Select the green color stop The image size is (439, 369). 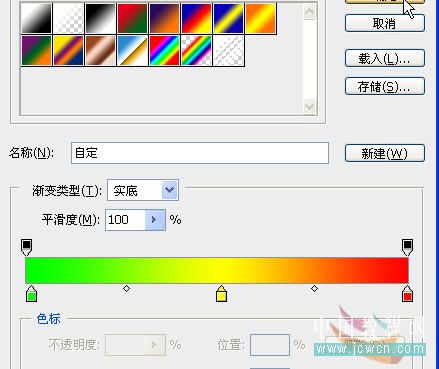pos(31,293)
